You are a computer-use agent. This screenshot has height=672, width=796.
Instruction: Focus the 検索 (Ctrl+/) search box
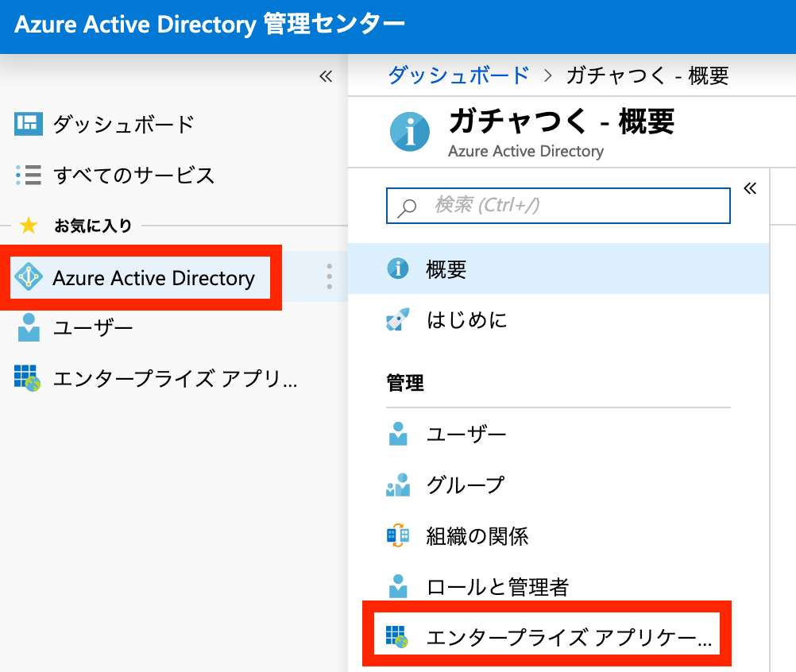click(x=558, y=206)
